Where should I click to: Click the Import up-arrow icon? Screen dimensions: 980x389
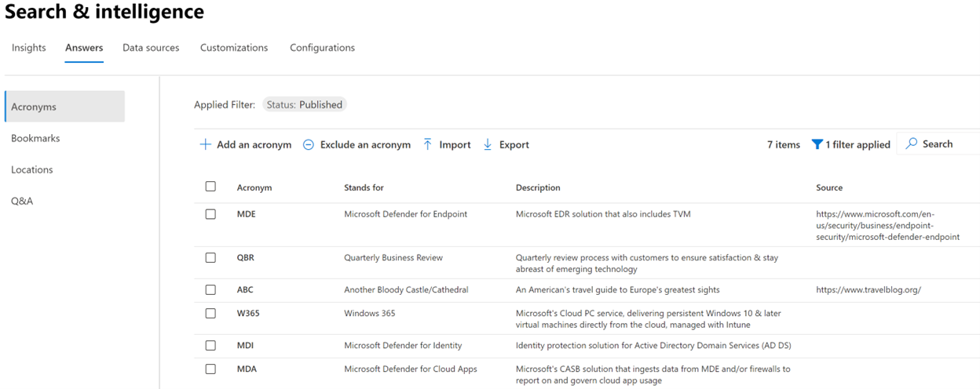[x=428, y=144]
